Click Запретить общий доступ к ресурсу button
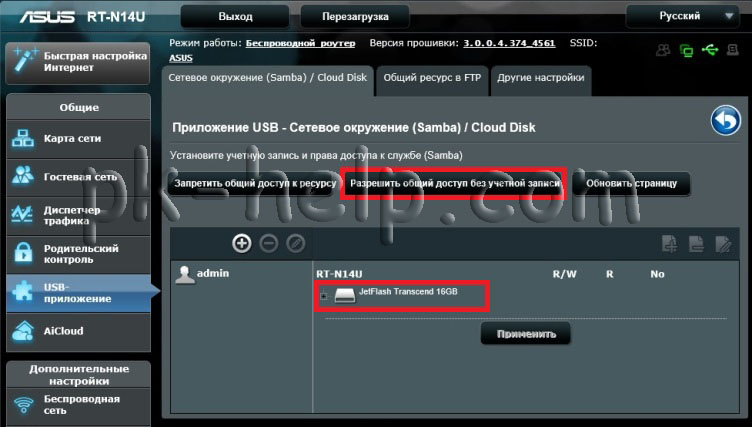 point(255,184)
